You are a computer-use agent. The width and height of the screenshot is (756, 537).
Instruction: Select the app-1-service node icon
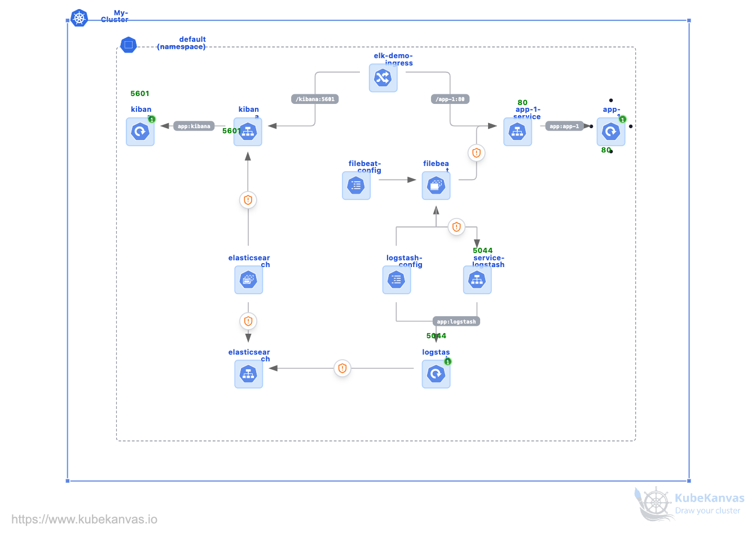(517, 132)
